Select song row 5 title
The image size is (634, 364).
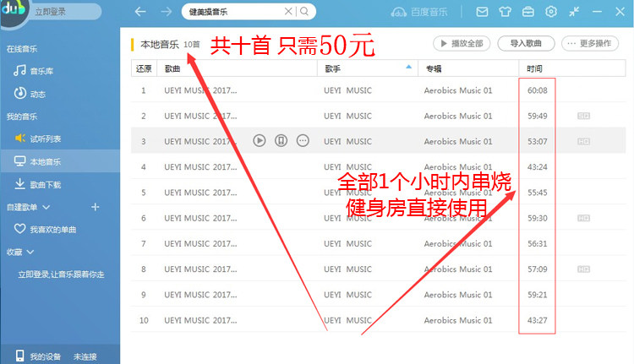[200, 193]
